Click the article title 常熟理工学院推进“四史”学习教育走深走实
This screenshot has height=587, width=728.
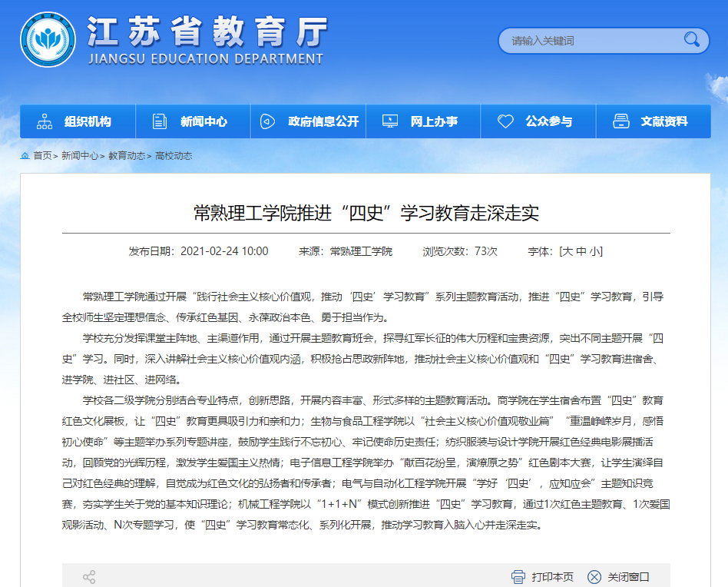(x=366, y=214)
